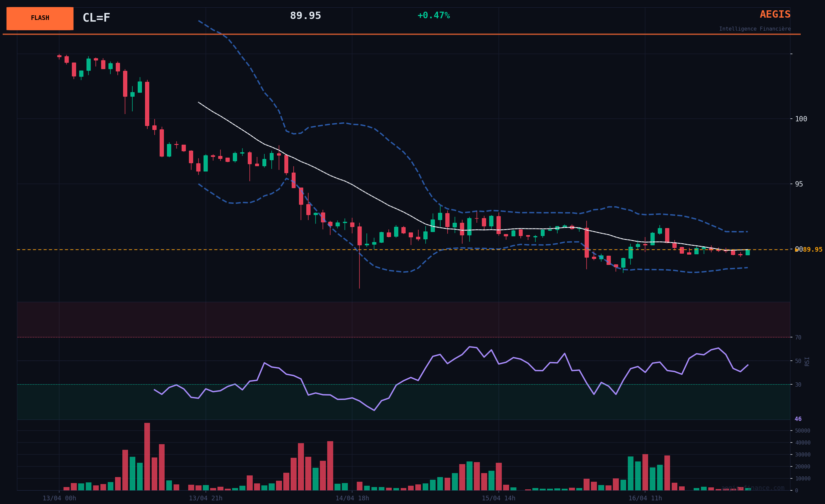825x504 pixels.
Task: Click the 89.95 price in header
Action: (305, 16)
